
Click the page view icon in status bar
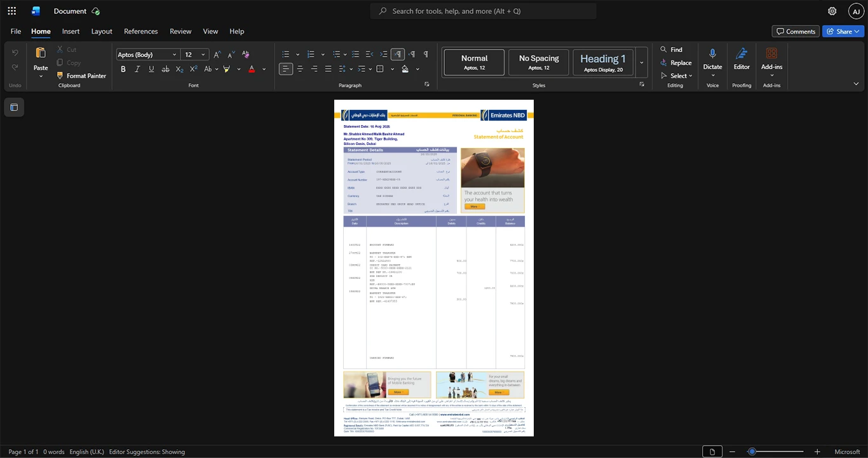pyautogui.click(x=712, y=452)
